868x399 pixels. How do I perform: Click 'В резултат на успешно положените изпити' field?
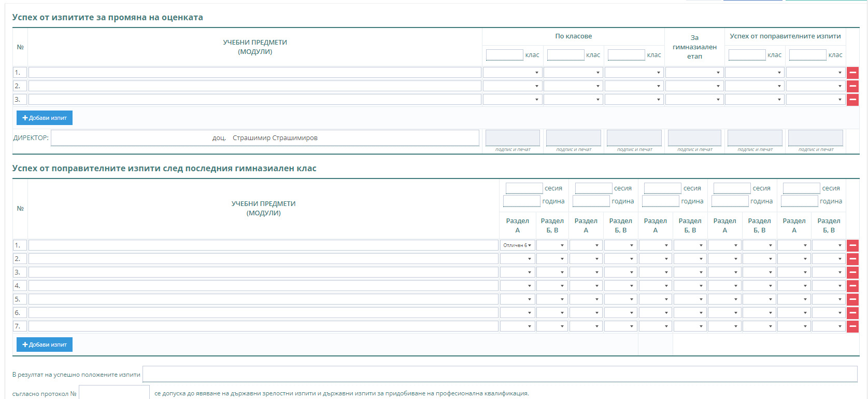pyautogui.click(x=500, y=374)
